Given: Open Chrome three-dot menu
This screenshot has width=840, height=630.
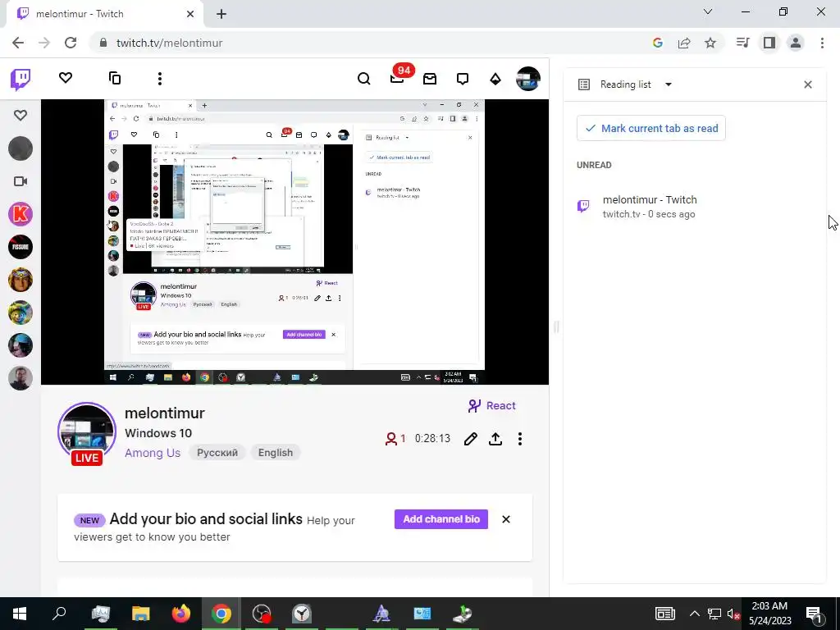Looking at the screenshot, I should (822, 43).
